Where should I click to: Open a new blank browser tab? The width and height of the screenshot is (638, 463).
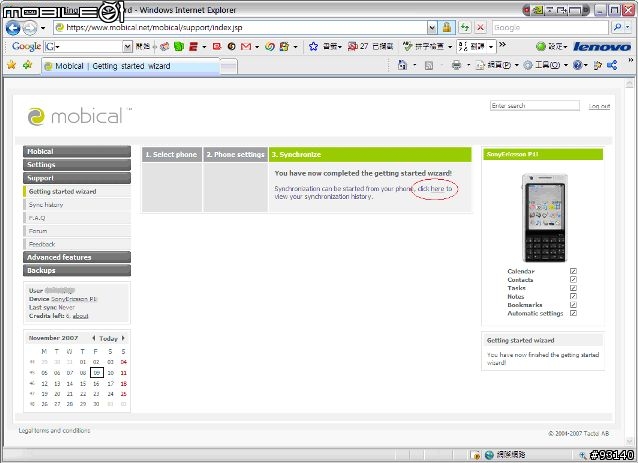click(x=229, y=67)
